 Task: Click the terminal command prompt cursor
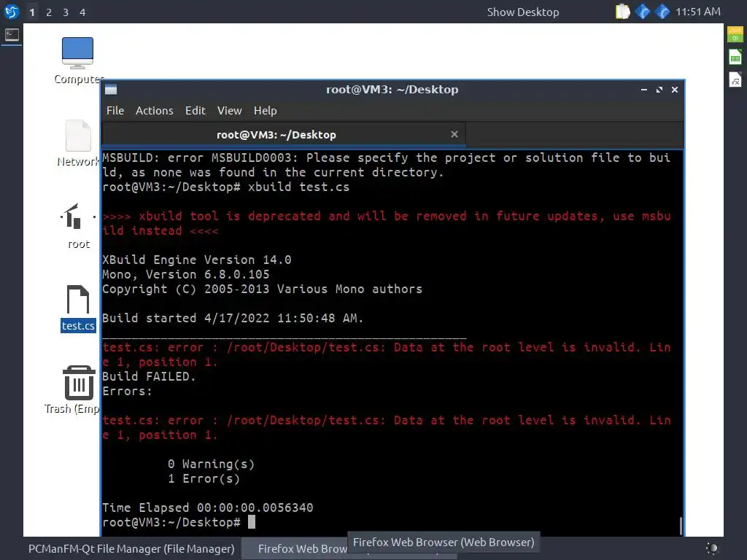coord(252,522)
